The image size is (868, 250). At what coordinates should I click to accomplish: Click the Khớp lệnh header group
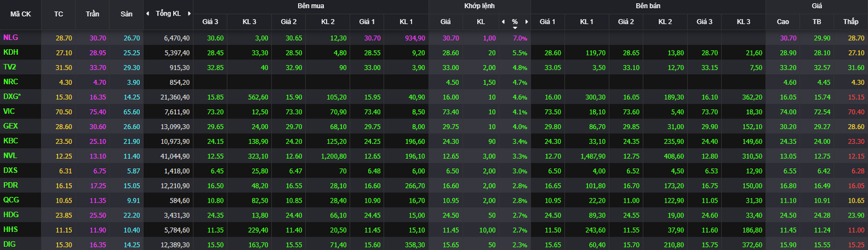(480, 6)
